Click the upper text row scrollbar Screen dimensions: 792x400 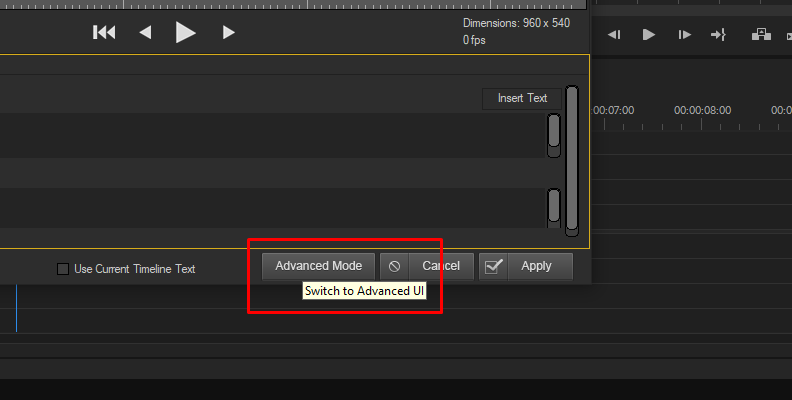554,135
